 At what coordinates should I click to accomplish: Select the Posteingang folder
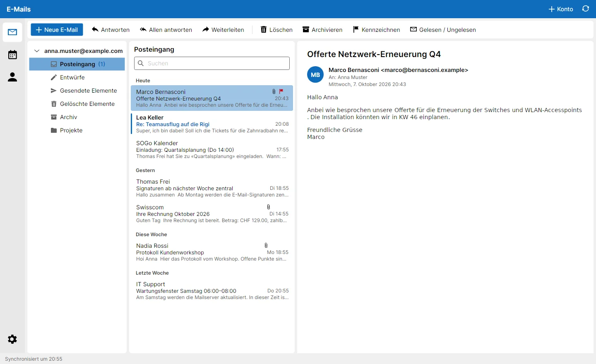[x=77, y=64]
